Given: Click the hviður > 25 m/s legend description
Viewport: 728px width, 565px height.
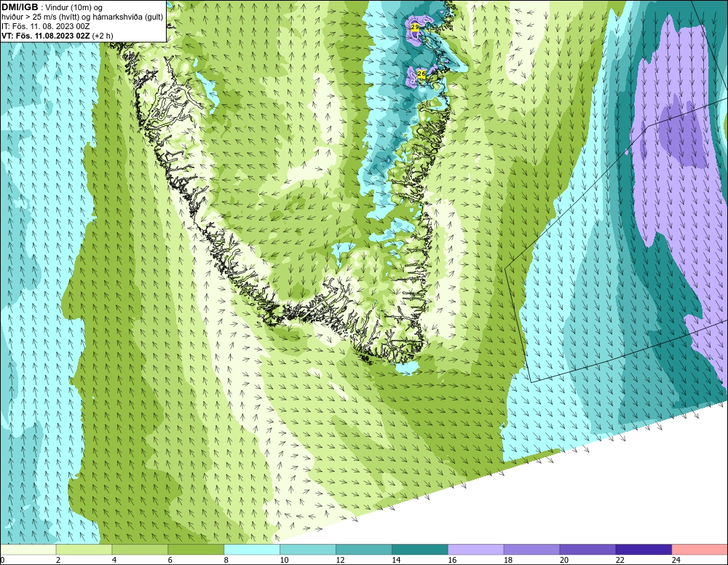Looking at the screenshot, I should [x=82, y=17].
